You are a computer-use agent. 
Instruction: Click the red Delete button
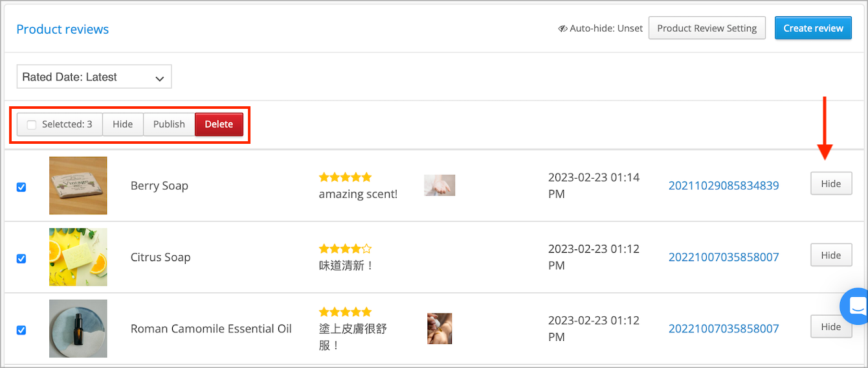pyautogui.click(x=219, y=124)
